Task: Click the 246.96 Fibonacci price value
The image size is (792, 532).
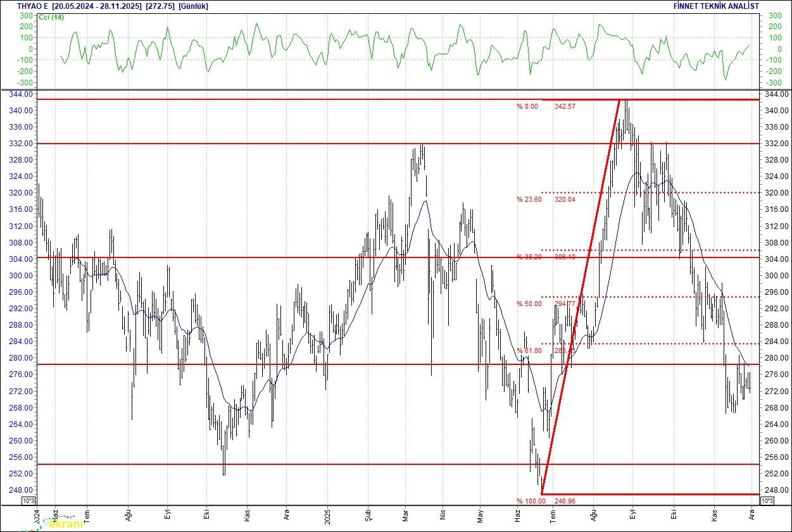Action: pos(564,500)
